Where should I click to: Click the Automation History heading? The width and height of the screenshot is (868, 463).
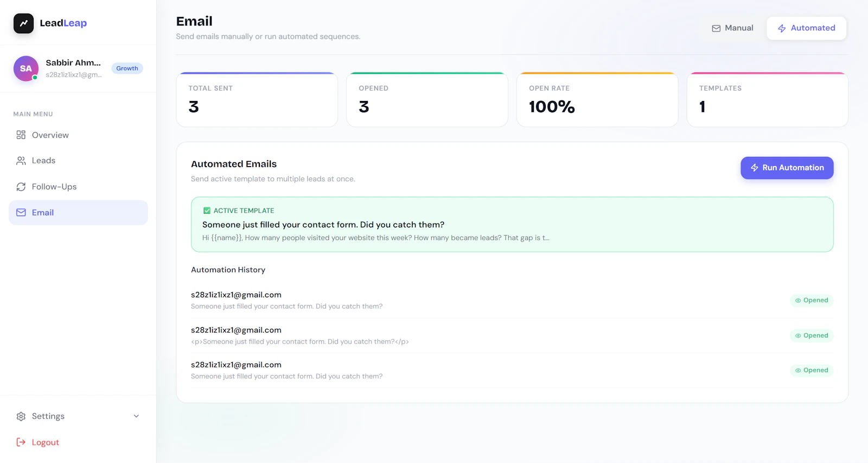tap(228, 270)
